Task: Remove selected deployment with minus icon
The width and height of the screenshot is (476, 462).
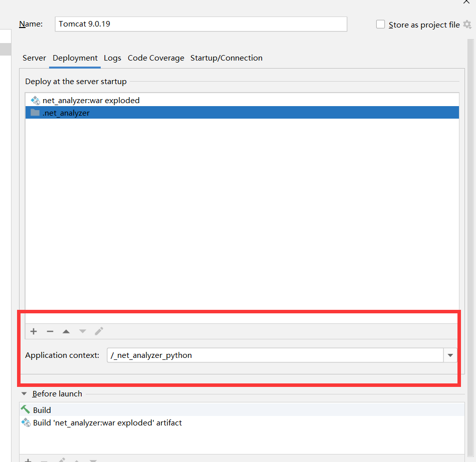Action: click(x=50, y=331)
